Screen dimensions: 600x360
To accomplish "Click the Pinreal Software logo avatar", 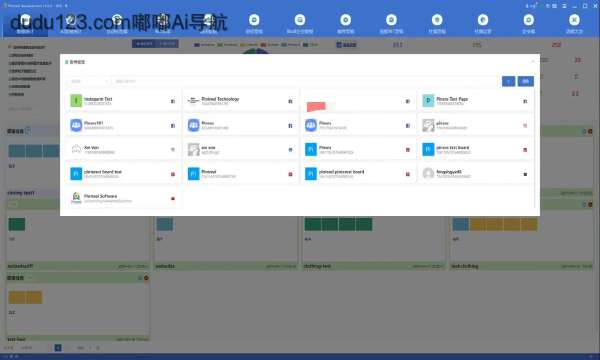I will click(x=76, y=198).
